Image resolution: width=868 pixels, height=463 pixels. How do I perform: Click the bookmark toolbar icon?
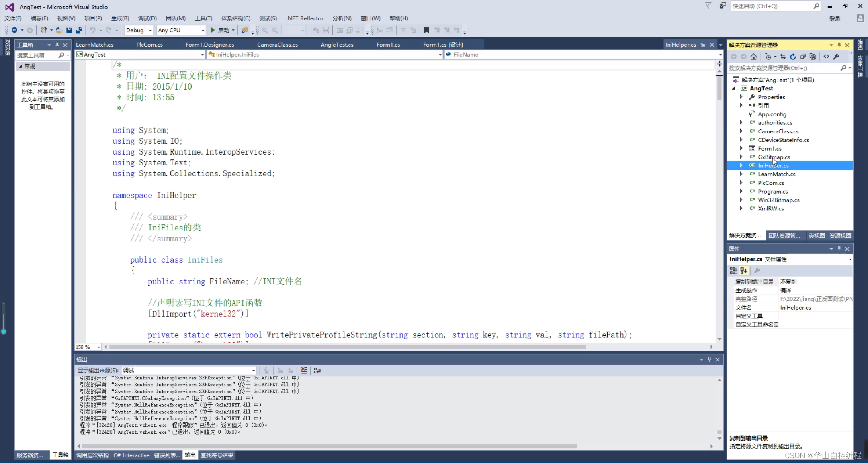[426, 30]
